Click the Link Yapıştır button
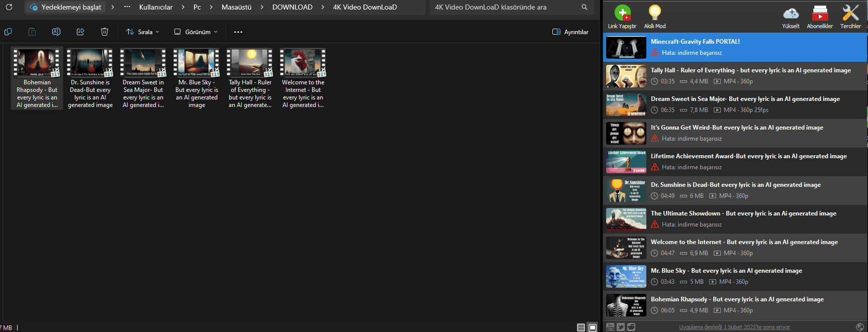This screenshot has height=332, width=868. 622,17
